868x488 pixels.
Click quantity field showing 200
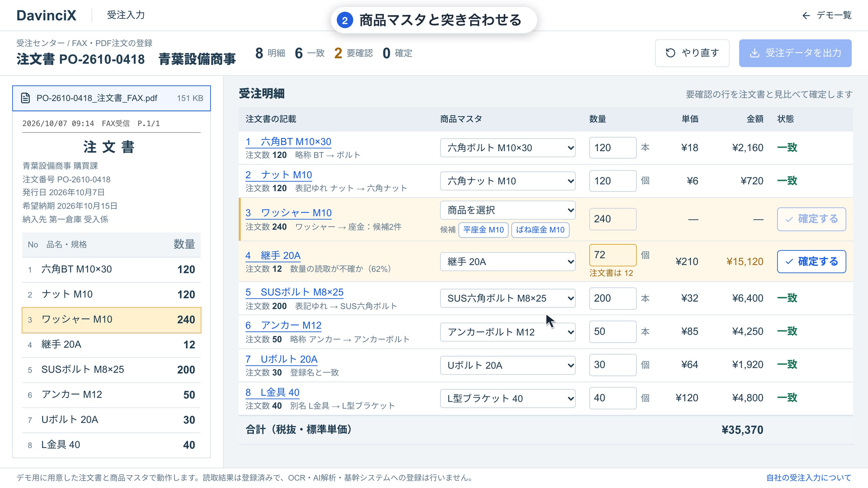point(613,298)
